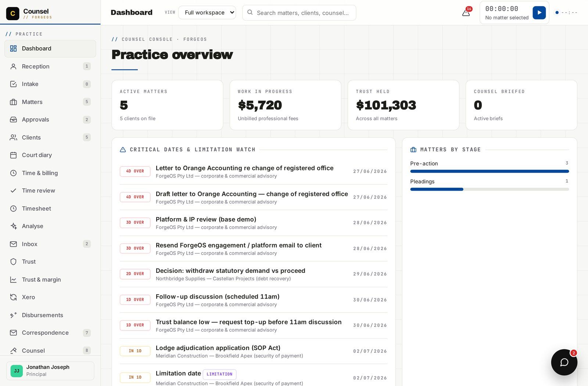Open the Dashboard grid icon
Image resolution: width=588 pixels, height=386 pixels.
[x=13, y=48]
